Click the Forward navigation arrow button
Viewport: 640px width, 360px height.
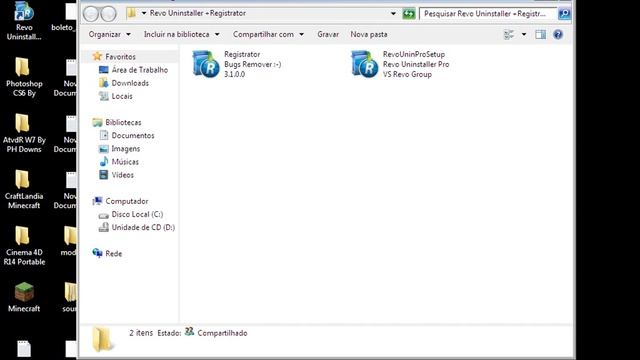coord(109,14)
